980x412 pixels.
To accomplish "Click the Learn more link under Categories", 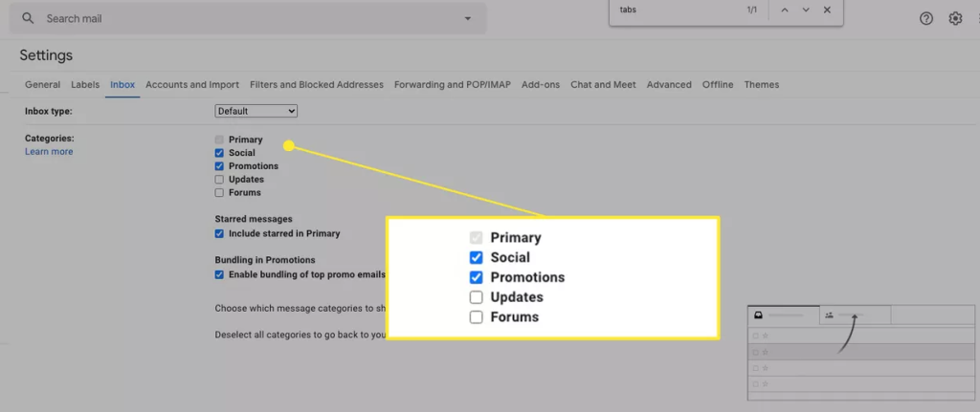I will point(49,152).
